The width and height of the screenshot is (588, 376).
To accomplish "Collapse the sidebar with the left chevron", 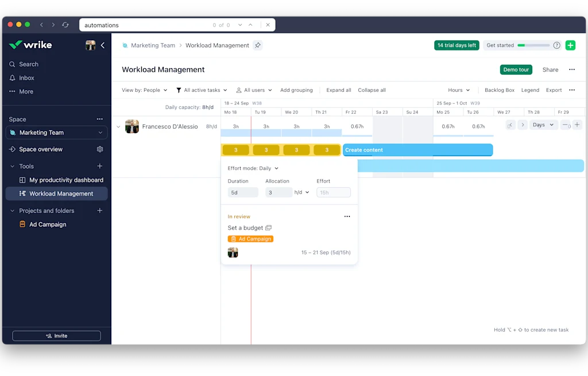I will point(103,45).
